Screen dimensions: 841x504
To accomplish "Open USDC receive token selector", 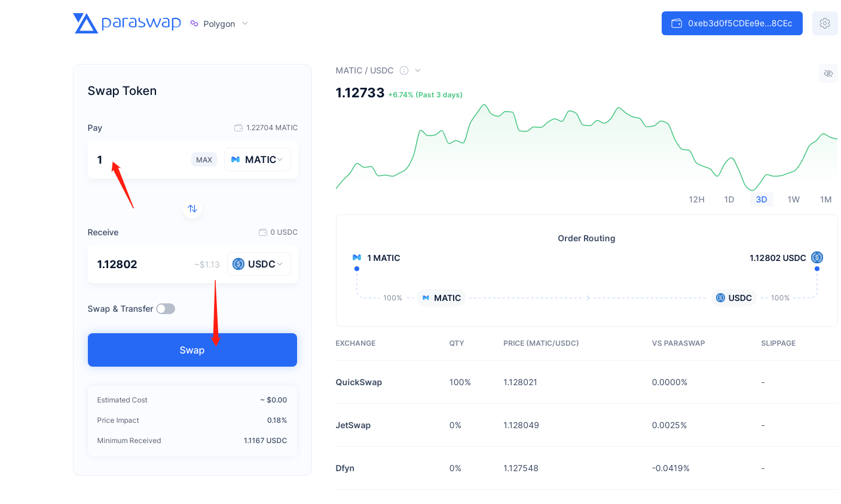I will point(259,264).
